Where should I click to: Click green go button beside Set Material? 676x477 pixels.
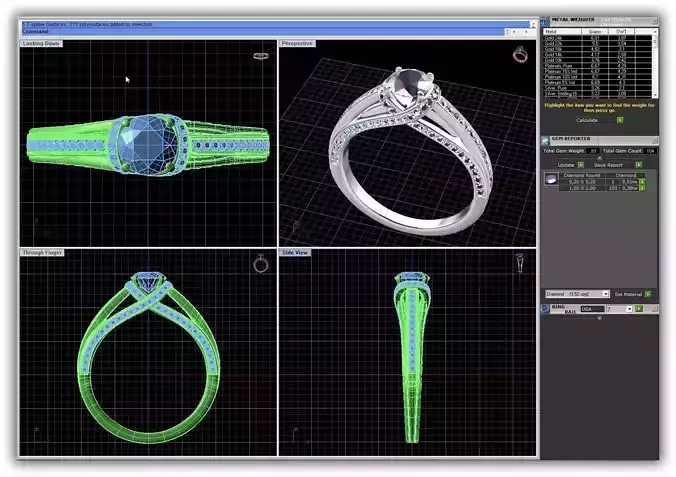pyautogui.click(x=648, y=294)
